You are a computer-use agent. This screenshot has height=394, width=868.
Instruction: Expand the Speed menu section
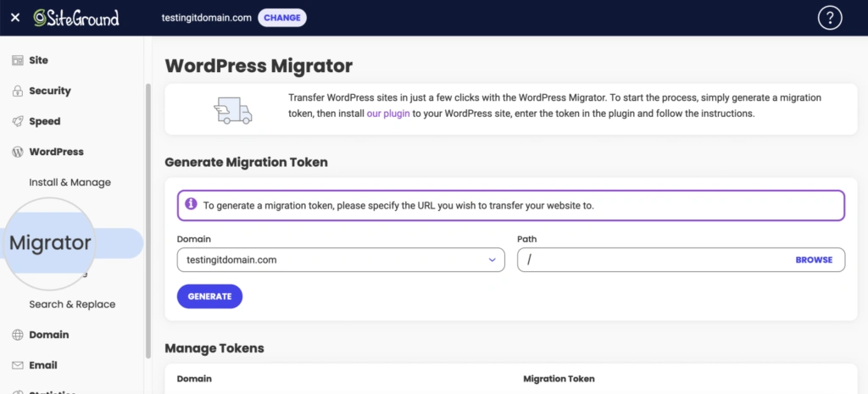(x=45, y=122)
